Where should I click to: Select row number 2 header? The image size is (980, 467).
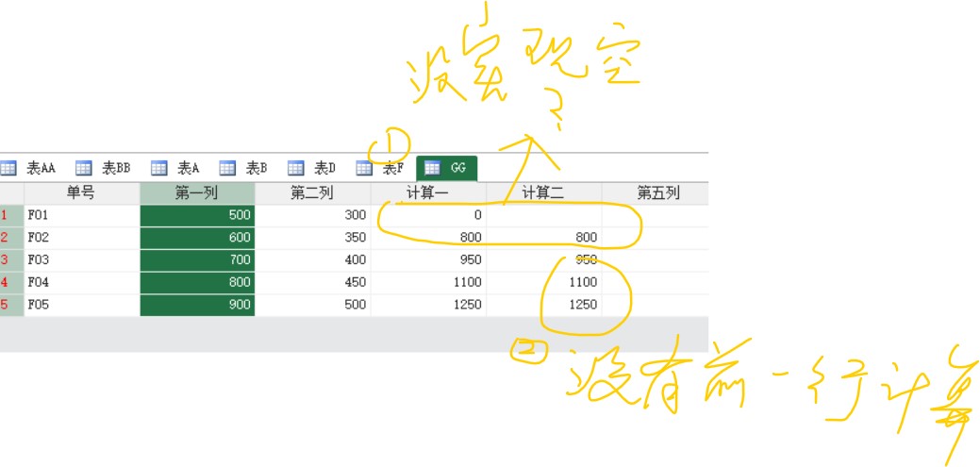pos(12,238)
